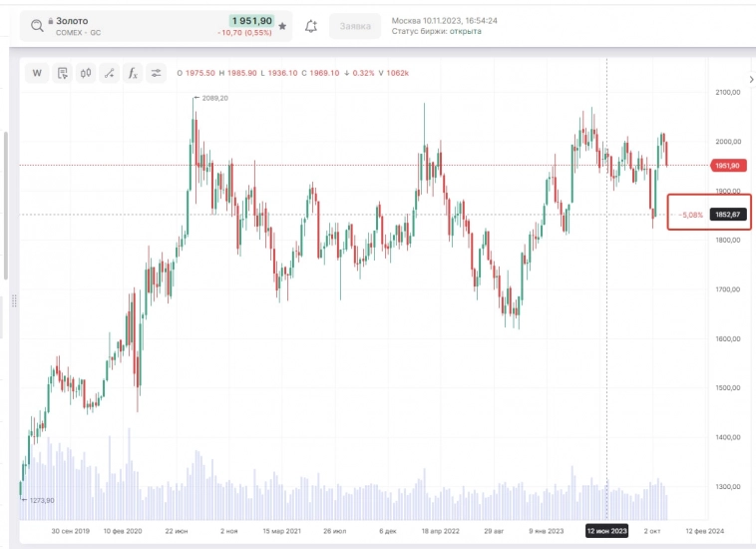Image resolution: width=756 pixels, height=549 pixels.
Task: Click the 2089,20 high price marker
Action: (x=214, y=98)
